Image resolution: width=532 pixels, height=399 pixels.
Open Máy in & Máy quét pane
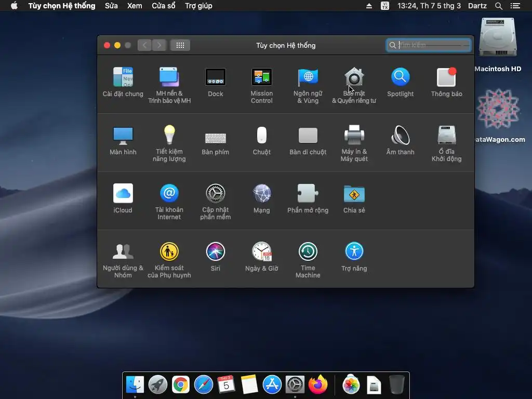click(x=354, y=143)
